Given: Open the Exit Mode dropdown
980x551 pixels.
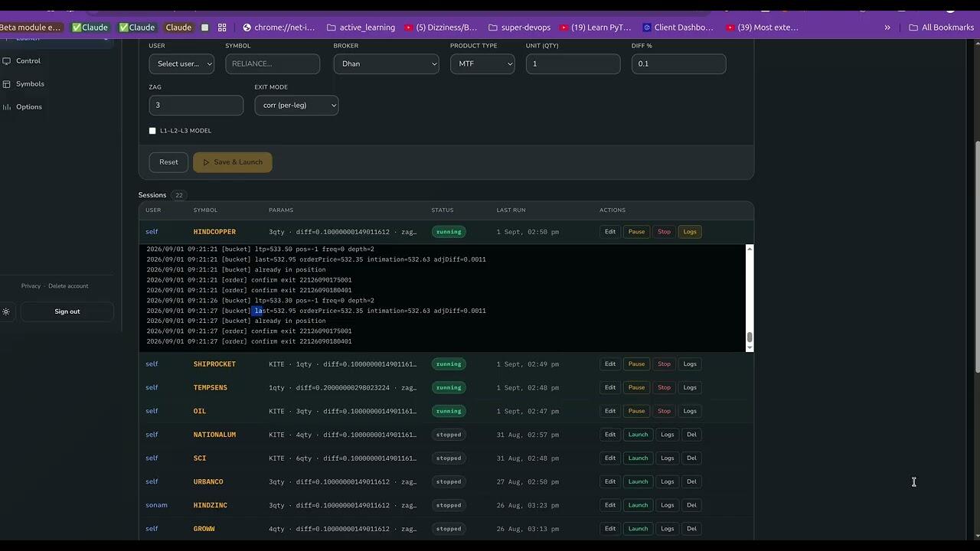Looking at the screenshot, I should [x=296, y=105].
